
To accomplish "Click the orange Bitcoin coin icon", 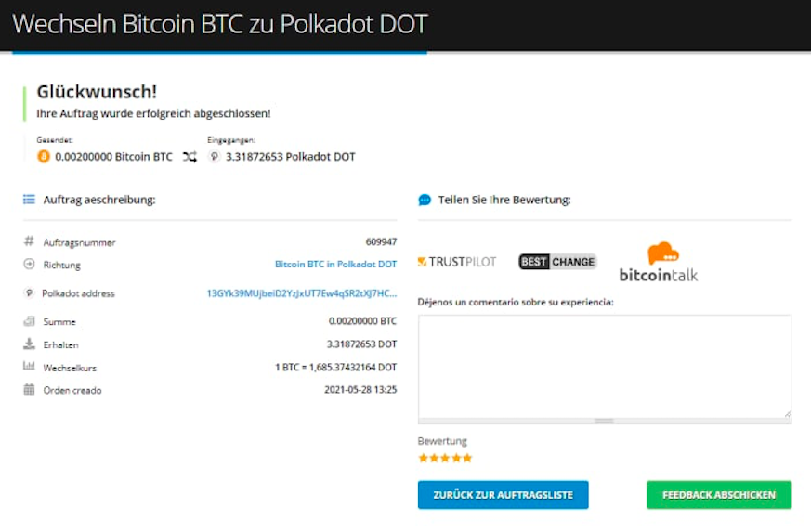I will (44, 156).
